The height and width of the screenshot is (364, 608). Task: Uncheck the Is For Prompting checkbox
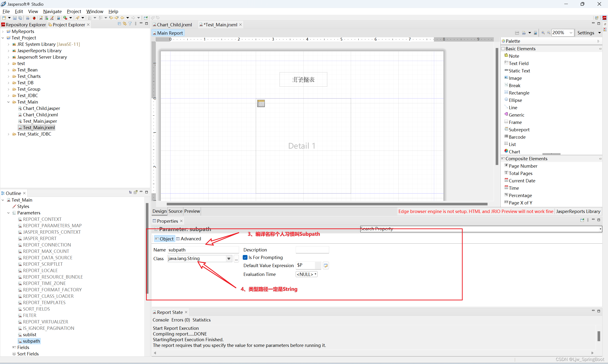tap(245, 257)
